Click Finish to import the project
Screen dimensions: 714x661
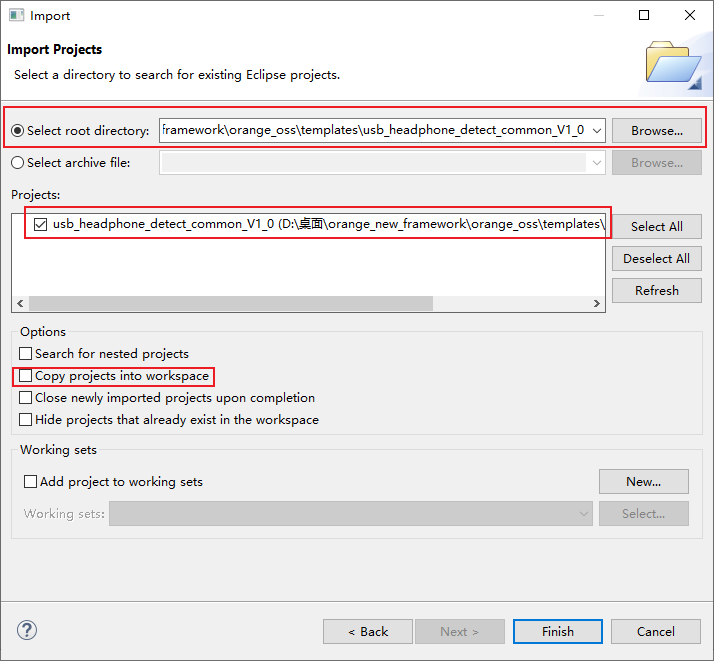[557, 632]
